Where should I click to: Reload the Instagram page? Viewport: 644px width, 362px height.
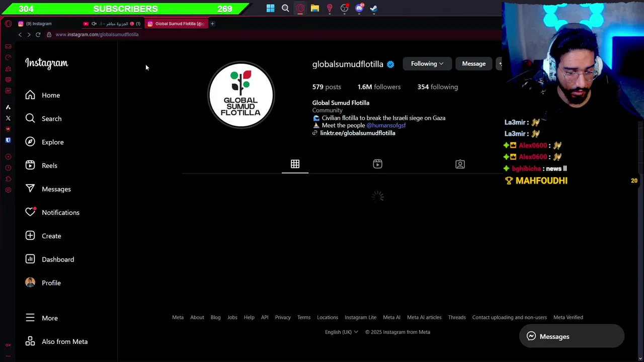(38, 35)
